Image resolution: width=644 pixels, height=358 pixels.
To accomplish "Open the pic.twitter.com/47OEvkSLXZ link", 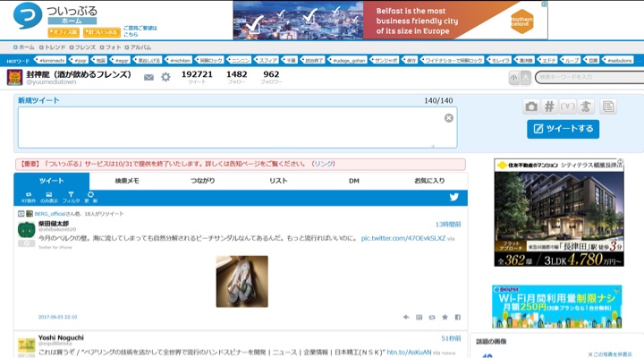I will click(x=403, y=238).
